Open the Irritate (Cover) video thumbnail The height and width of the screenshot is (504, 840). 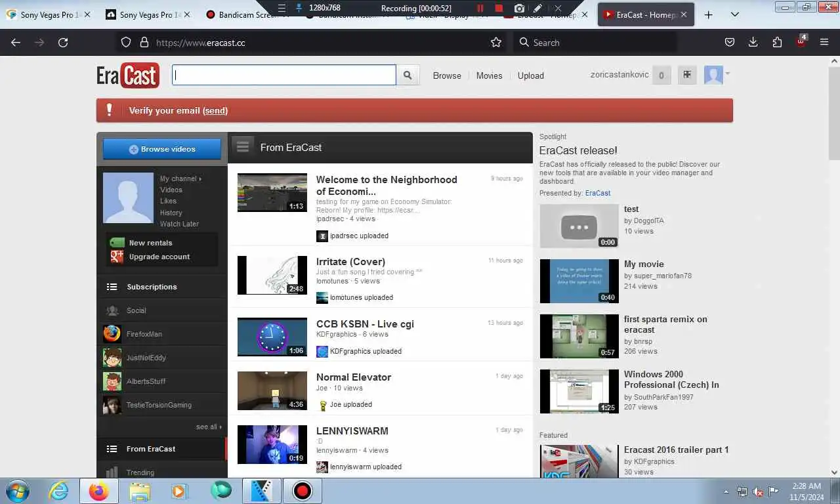tap(272, 275)
